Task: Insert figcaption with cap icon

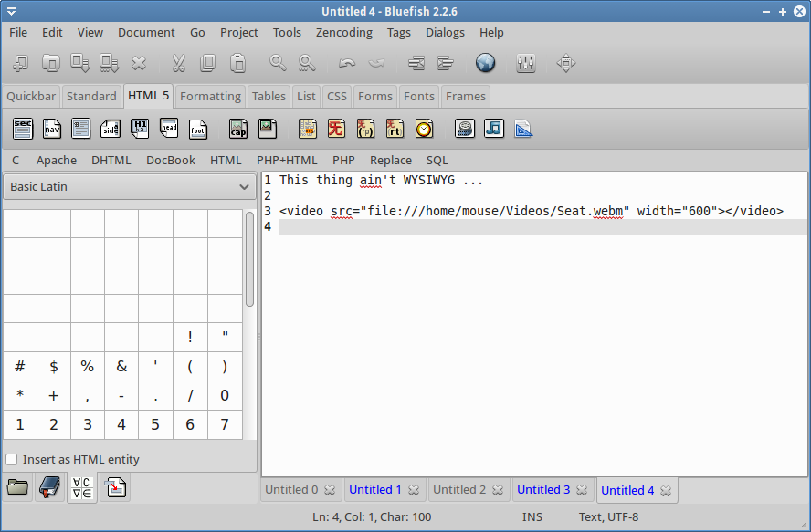Action: point(238,129)
